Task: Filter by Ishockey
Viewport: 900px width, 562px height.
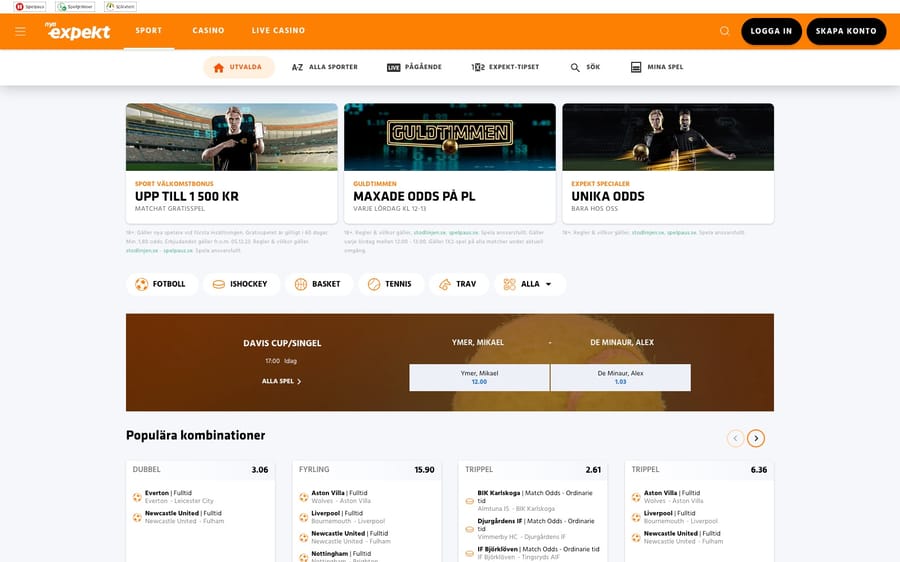Action: [241, 284]
